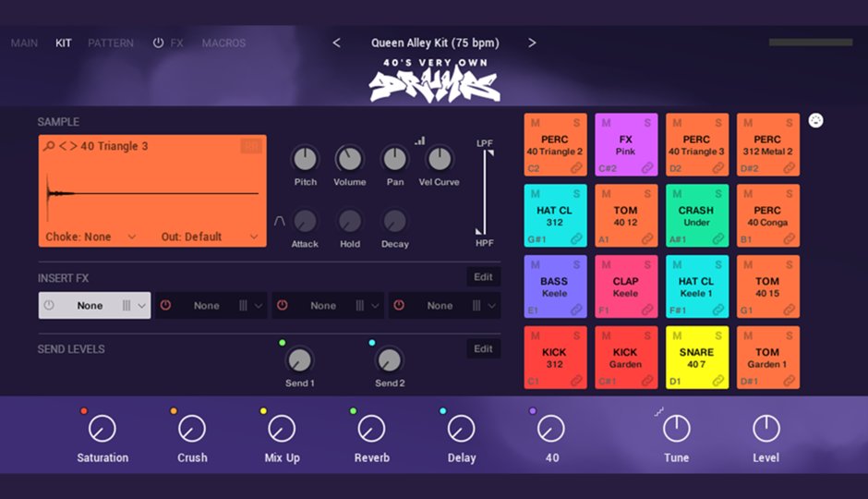The image size is (868, 499).
Task: Toggle the FX tab power button
Action: (x=158, y=43)
